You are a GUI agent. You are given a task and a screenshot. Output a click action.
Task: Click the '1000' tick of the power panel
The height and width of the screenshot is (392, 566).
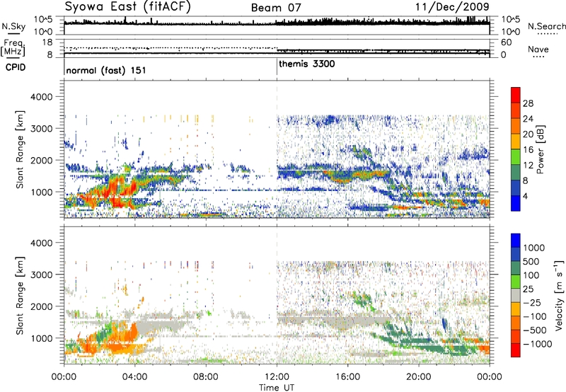41,192
